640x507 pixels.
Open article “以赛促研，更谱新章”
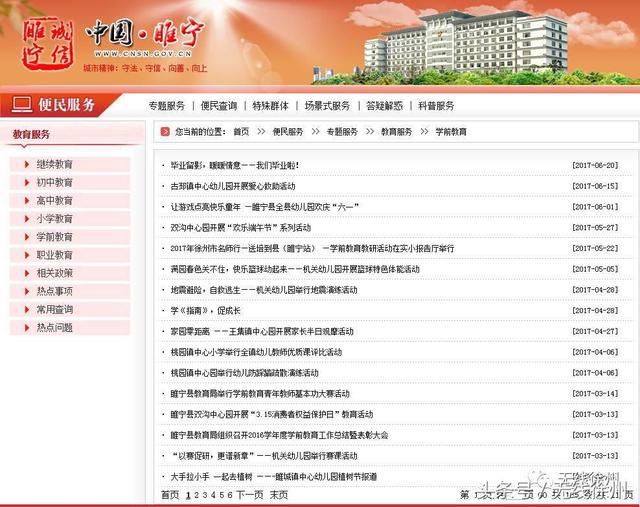point(264,456)
